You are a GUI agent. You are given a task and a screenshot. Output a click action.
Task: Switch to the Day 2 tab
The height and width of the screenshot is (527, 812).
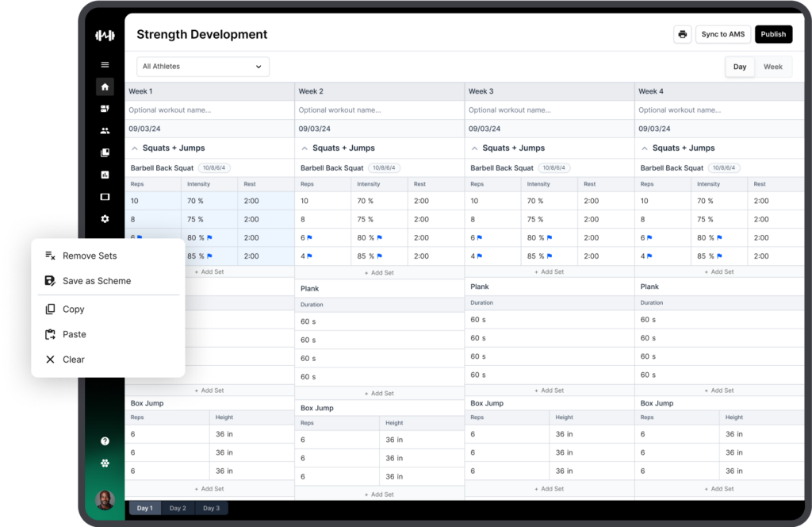point(178,508)
